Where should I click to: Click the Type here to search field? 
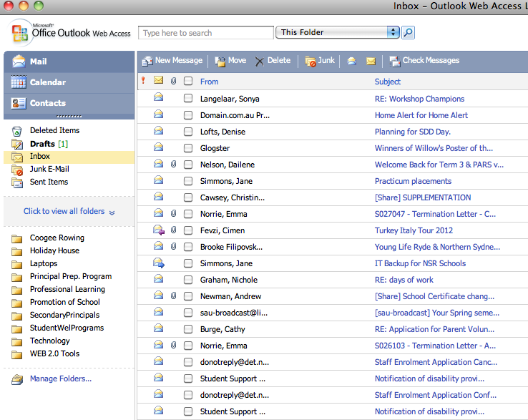(x=206, y=33)
